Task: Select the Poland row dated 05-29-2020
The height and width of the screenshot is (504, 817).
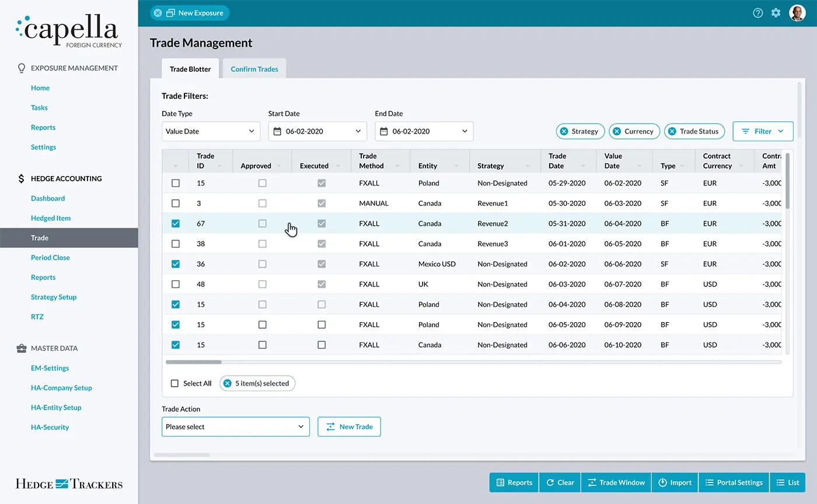Action: [176, 183]
